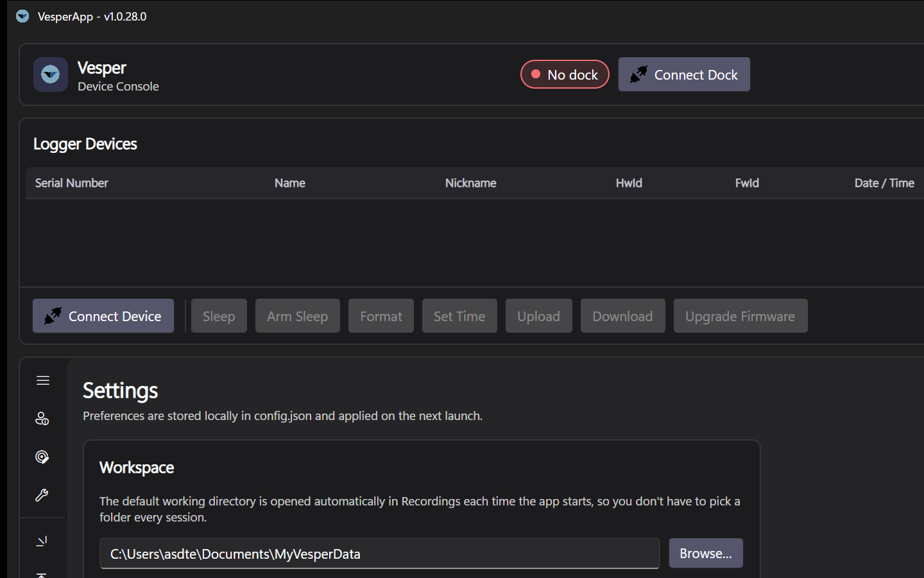The height and width of the screenshot is (578, 924).
Task: Click the HwId column header
Action: pos(629,183)
